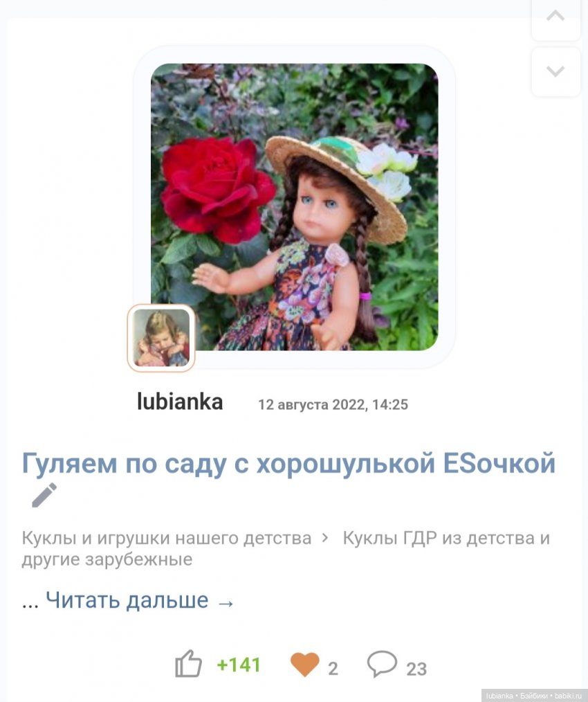Open the doll photo with red rose
This screenshot has width=588, height=702.
pos(295,207)
